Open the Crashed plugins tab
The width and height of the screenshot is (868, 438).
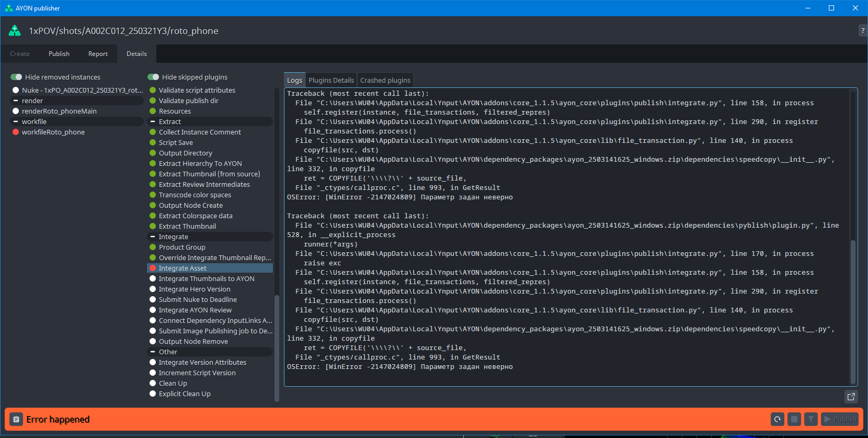385,80
